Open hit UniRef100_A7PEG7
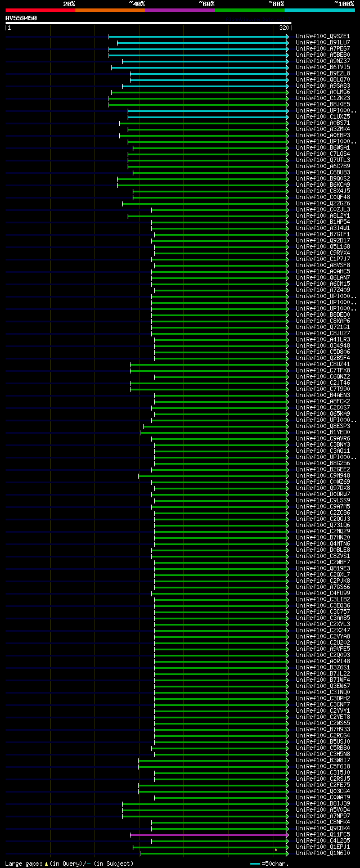 [x=323, y=49]
